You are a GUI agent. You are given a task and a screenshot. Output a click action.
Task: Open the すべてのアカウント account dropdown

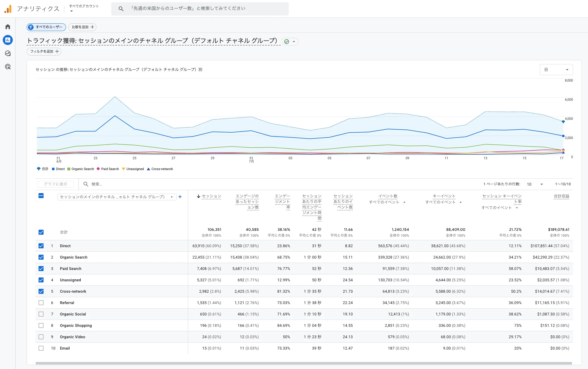pos(84,8)
